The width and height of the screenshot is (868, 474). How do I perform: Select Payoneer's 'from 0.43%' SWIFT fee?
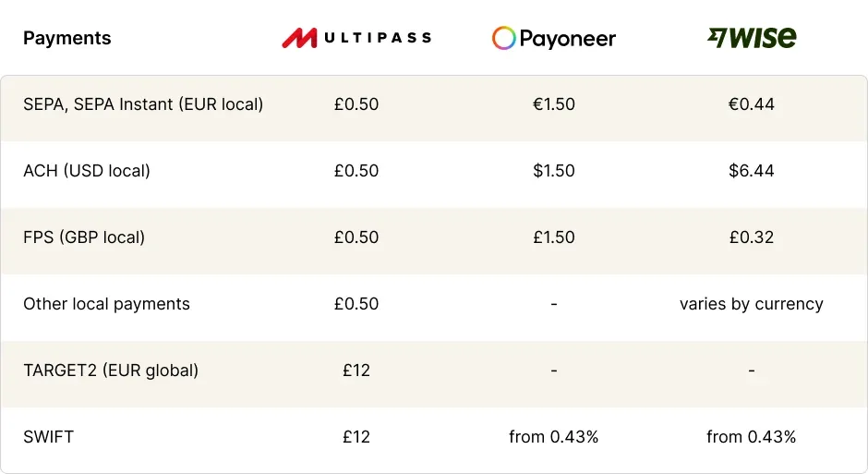pos(554,437)
